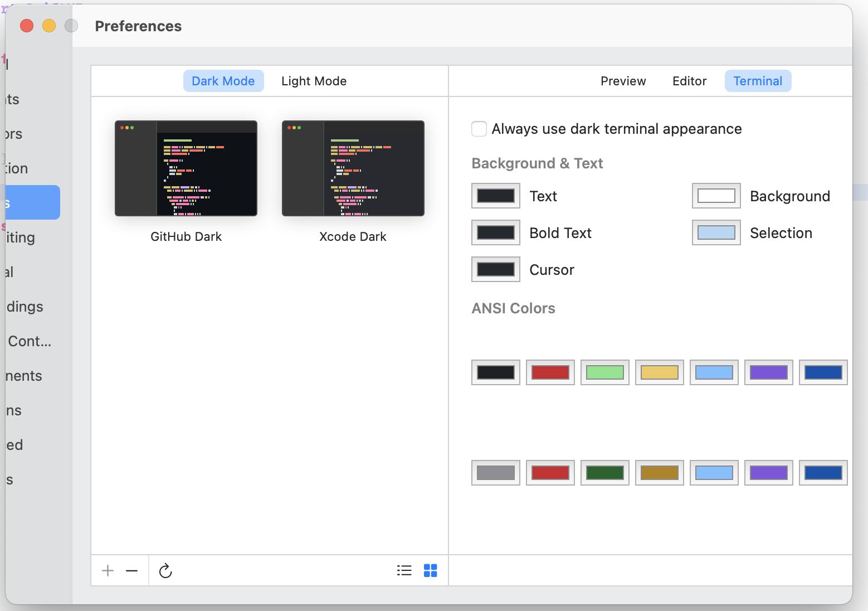The height and width of the screenshot is (611, 868).
Task: Reload themes using the refresh icon
Action: (x=165, y=570)
